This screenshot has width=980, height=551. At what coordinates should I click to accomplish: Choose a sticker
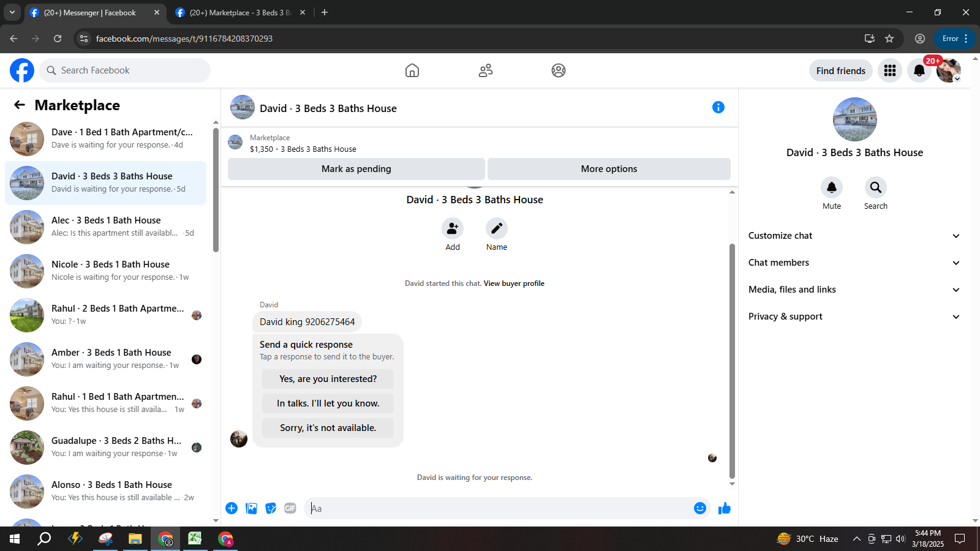click(271, 508)
